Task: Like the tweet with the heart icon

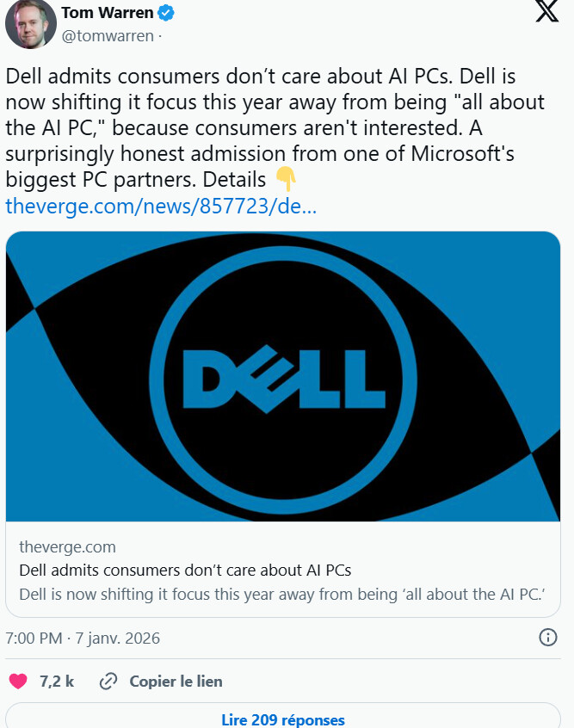Action: click(x=18, y=682)
